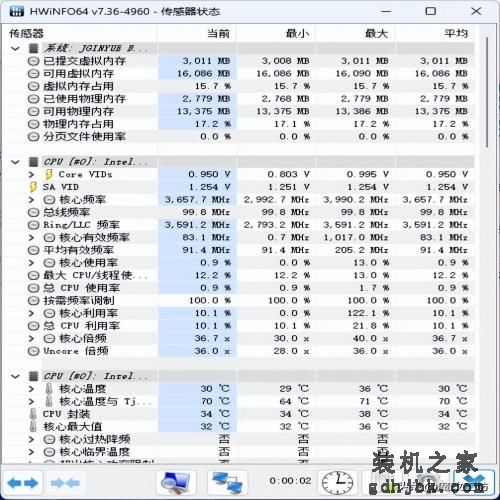The image size is (500, 500).
Task: Click the 最小 column header
Action: pos(276,33)
